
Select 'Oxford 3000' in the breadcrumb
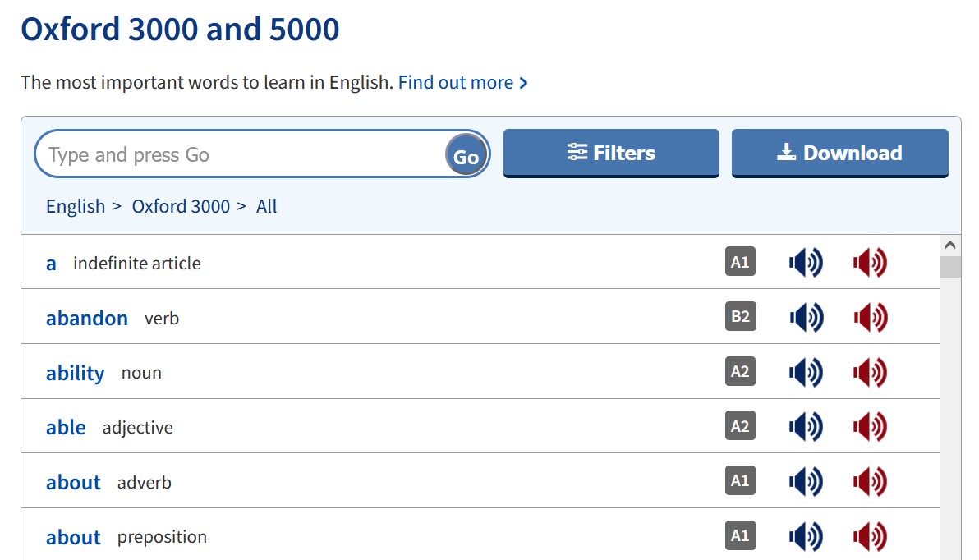click(181, 206)
